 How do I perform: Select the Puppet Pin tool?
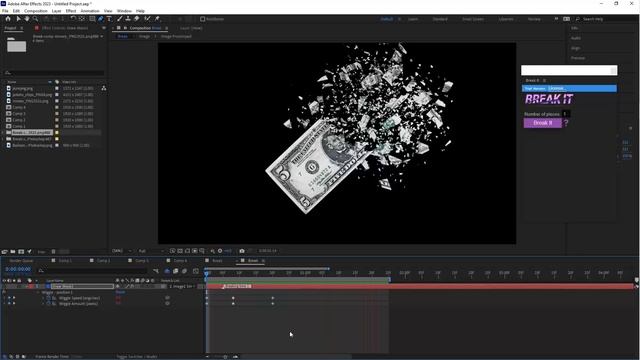pyautogui.click(x=157, y=19)
